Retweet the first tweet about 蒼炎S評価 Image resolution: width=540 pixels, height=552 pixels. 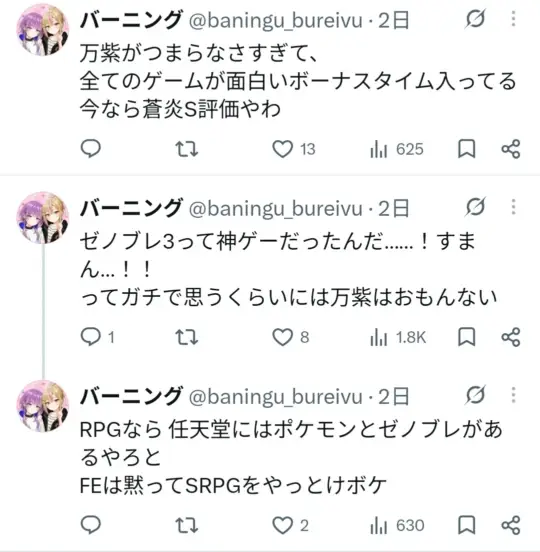pyautogui.click(x=187, y=149)
